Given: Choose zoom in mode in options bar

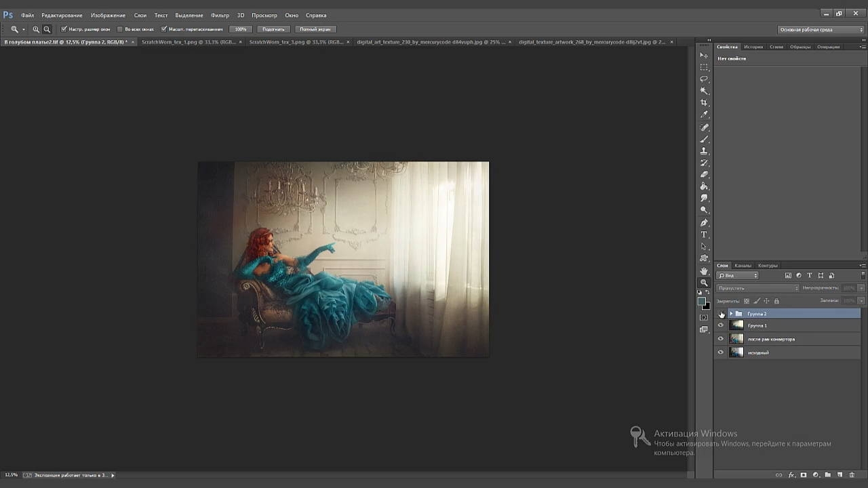Looking at the screenshot, I should point(36,29).
